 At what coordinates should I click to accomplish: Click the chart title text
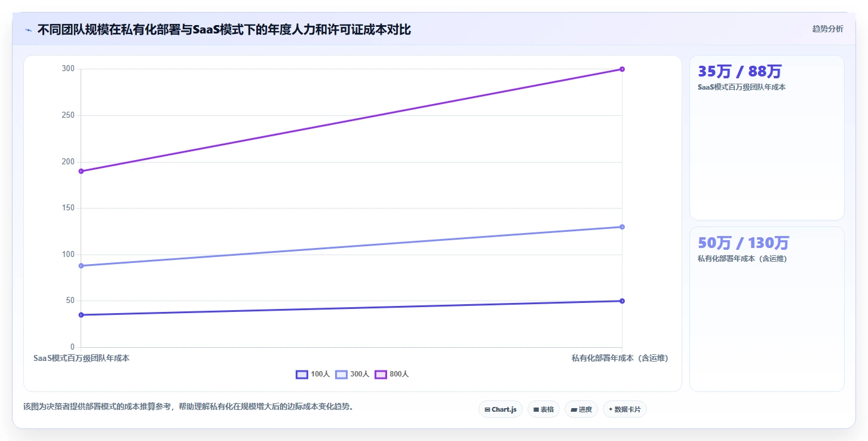tap(224, 29)
